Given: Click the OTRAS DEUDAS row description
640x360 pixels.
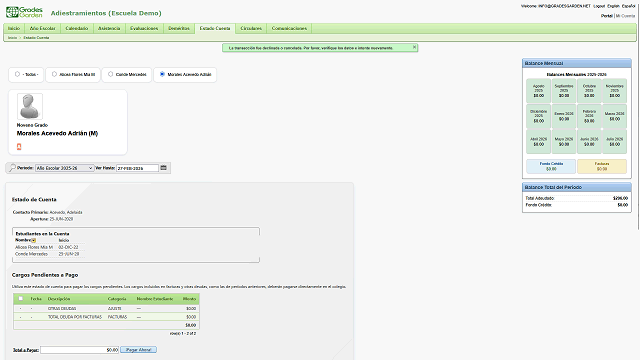Looking at the screenshot, I should coord(62,309).
